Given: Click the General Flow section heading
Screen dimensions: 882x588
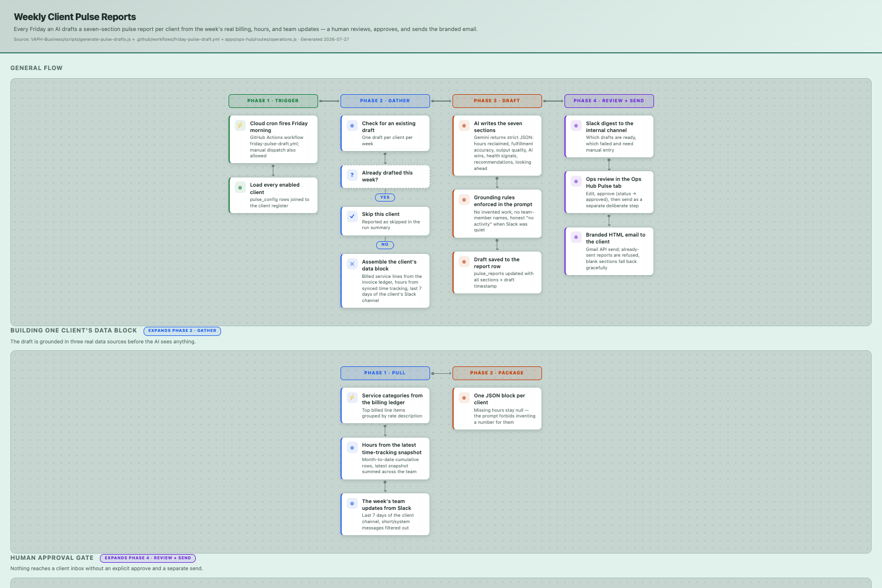Looking at the screenshot, I should click(x=37, y=68).
